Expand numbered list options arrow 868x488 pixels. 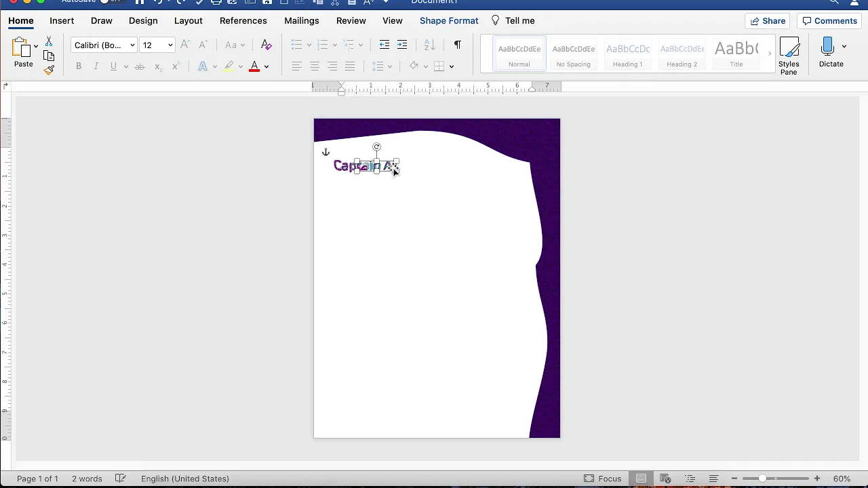(x=335, y=45)
